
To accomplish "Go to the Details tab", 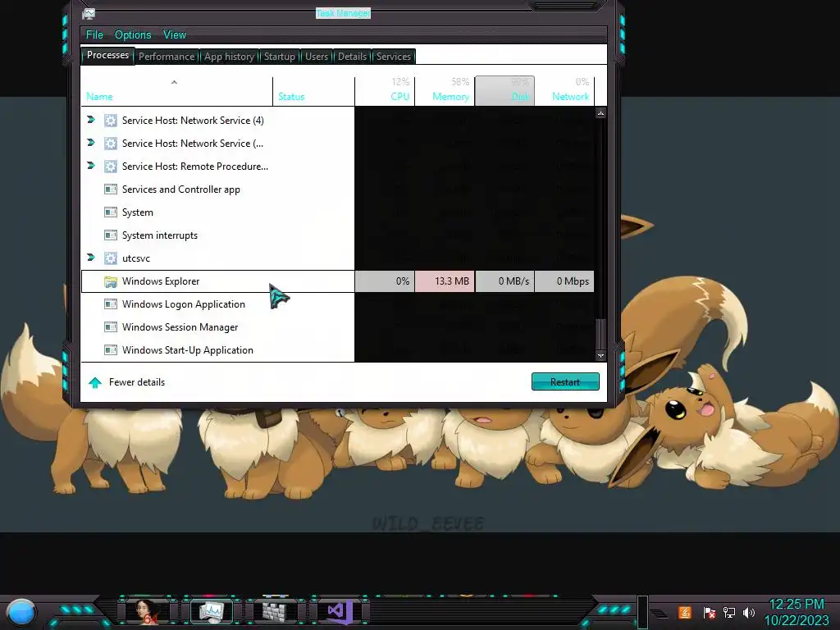I will tap(352, 57).
